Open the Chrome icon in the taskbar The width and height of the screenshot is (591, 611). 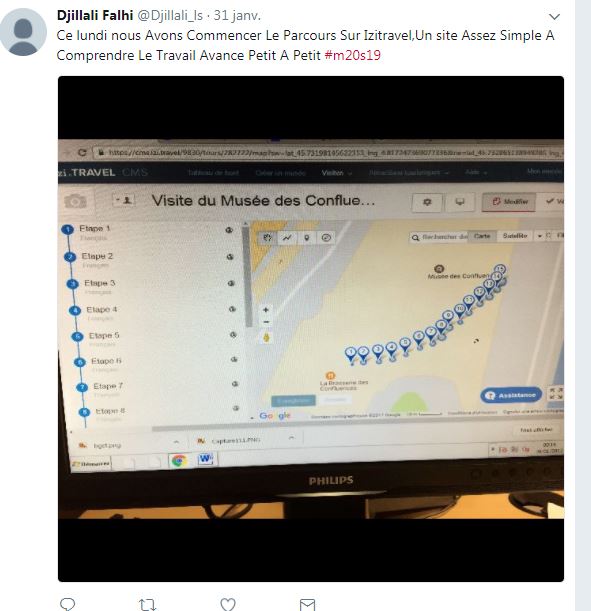coord(179,461)
